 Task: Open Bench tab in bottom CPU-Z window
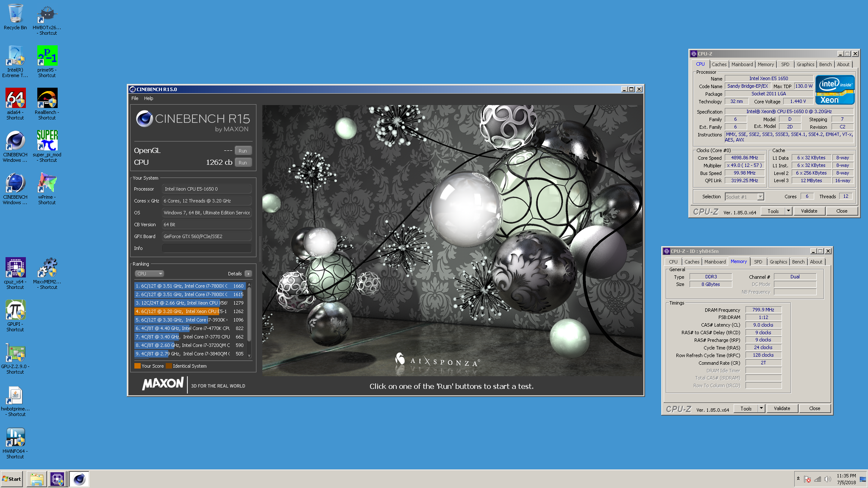(798, 262)
